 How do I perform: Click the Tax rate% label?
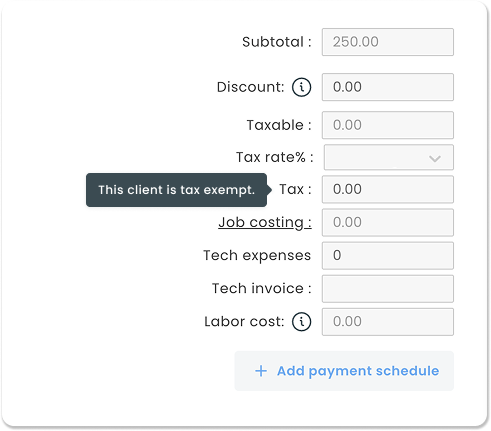click(x=275, y=157)
